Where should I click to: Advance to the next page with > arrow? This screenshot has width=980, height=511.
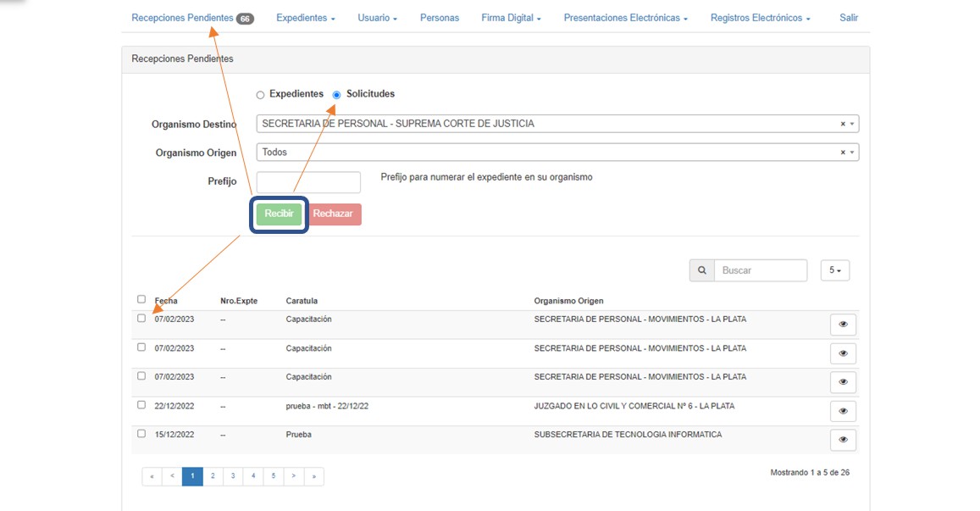tap(293, 476)
